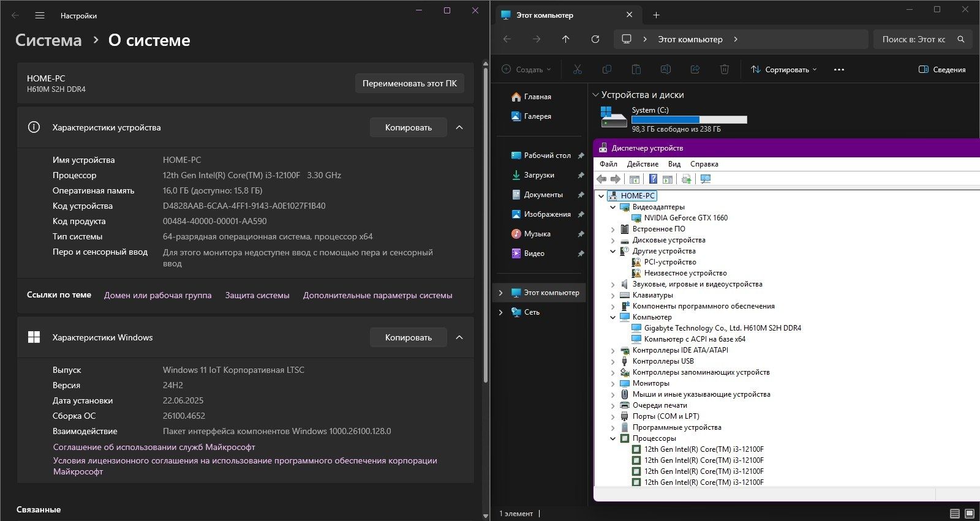The image size is (980, 521).
Task: Open the Действие menu
Action: point(643,164)
